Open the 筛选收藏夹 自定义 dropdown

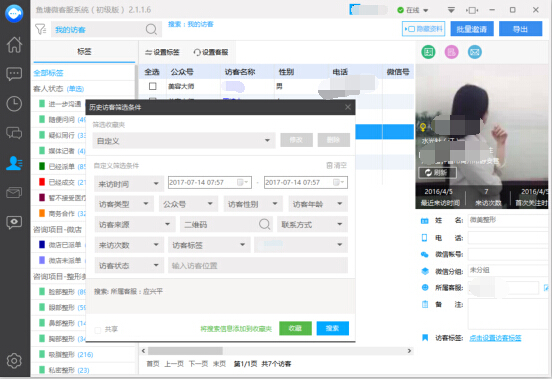point(184,140)
